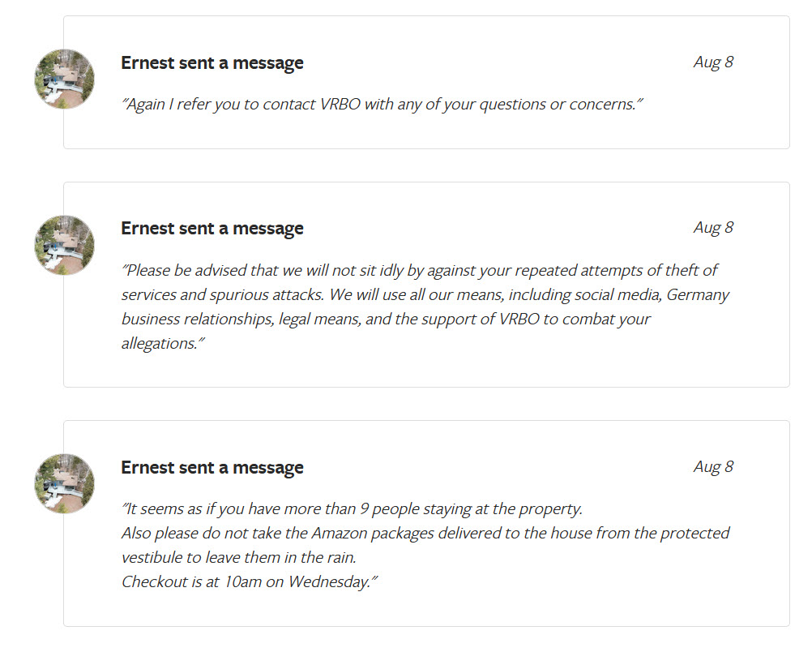
Task: Click Ernest's avatar on the theft of services message
Action: pos(64,245)
